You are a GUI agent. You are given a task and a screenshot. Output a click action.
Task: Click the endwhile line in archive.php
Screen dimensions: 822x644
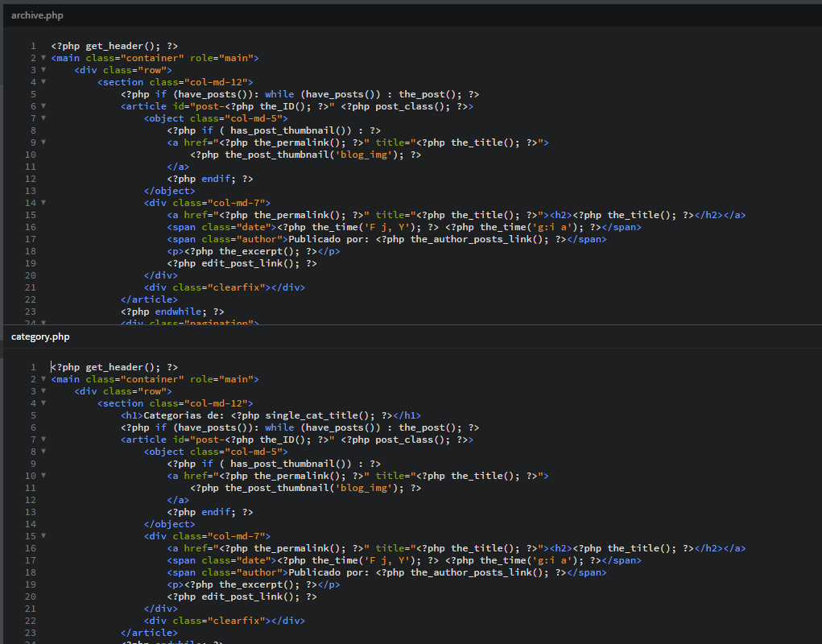pos(172,312)
